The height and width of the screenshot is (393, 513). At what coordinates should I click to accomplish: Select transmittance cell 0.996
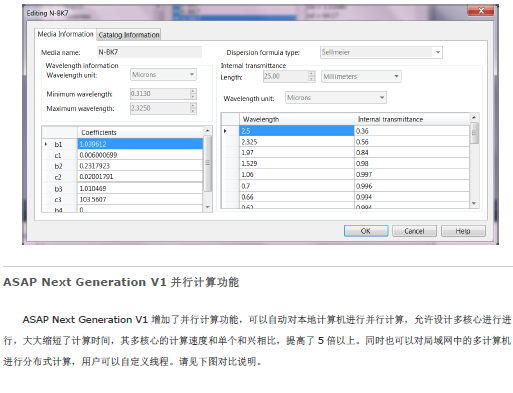(412, 186)
